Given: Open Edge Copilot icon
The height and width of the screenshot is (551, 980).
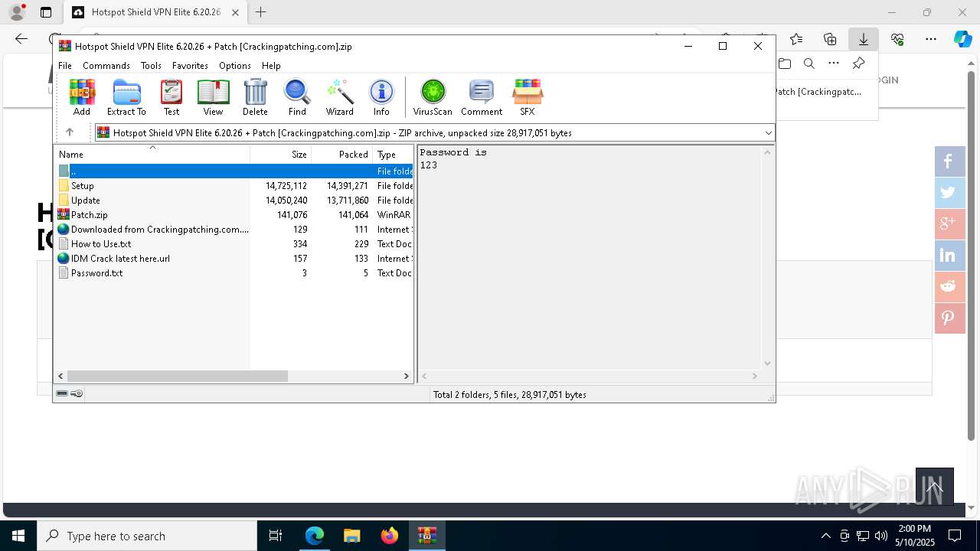Looking at the screenshot, I should pos(962,39).
